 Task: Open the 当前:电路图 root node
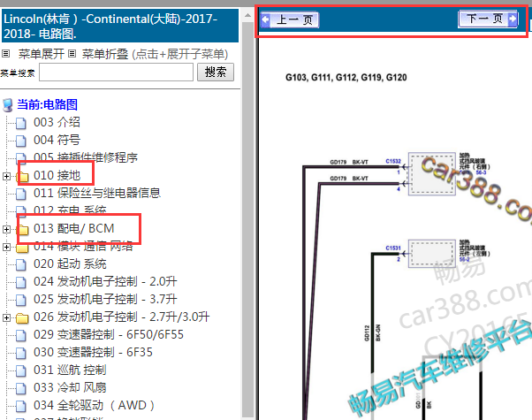47,104
